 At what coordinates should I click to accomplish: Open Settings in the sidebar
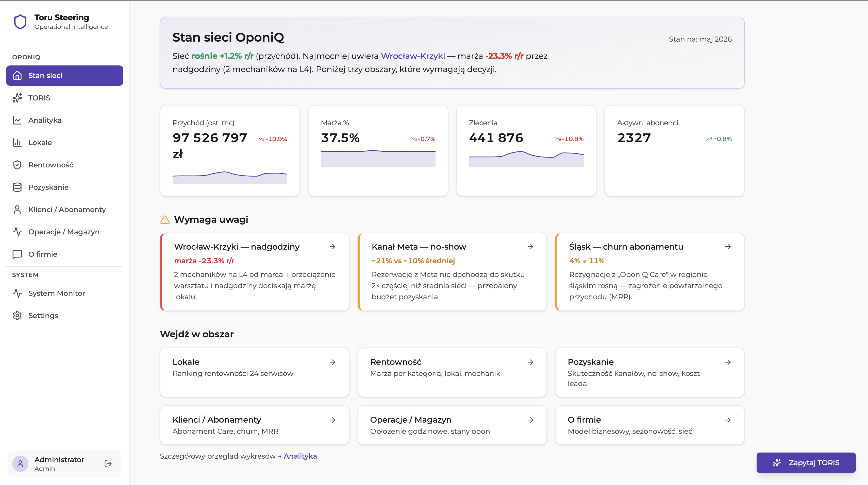[x=65, y=316]
